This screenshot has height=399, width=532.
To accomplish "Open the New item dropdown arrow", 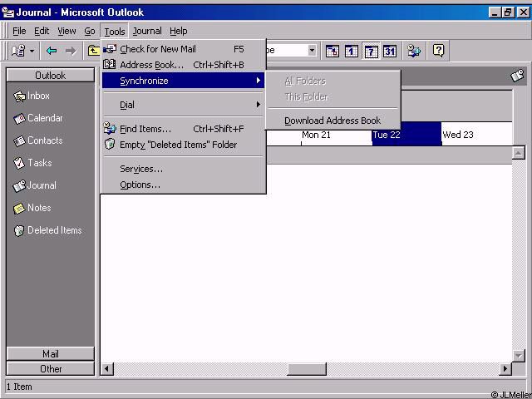I will pos(32,51).
